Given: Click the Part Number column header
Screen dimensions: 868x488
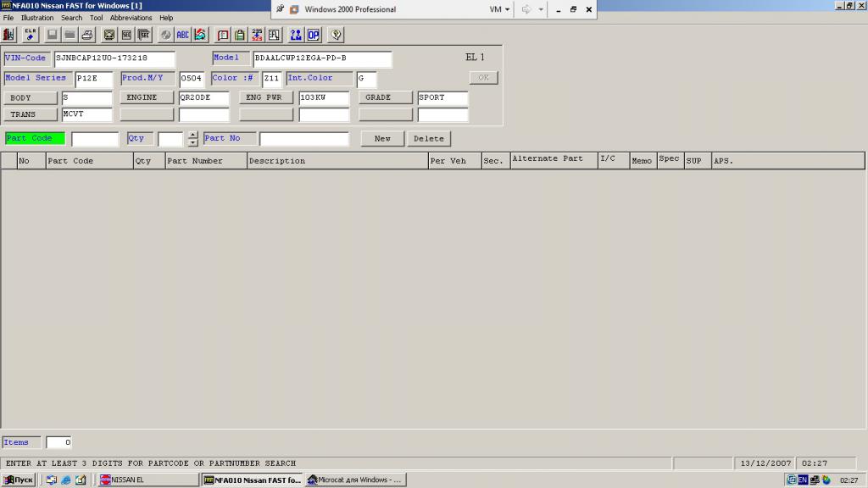Looking at the screenshot, I should pos(206,161).
